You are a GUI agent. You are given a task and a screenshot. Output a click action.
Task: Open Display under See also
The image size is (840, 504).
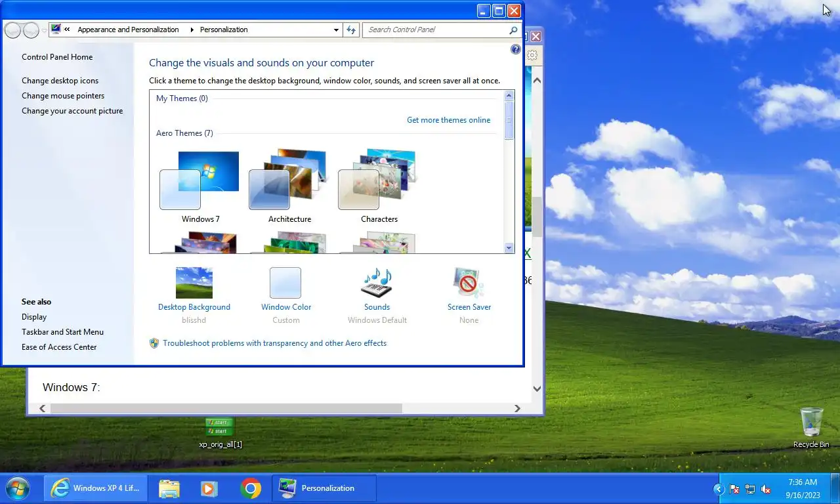(34, 317)
